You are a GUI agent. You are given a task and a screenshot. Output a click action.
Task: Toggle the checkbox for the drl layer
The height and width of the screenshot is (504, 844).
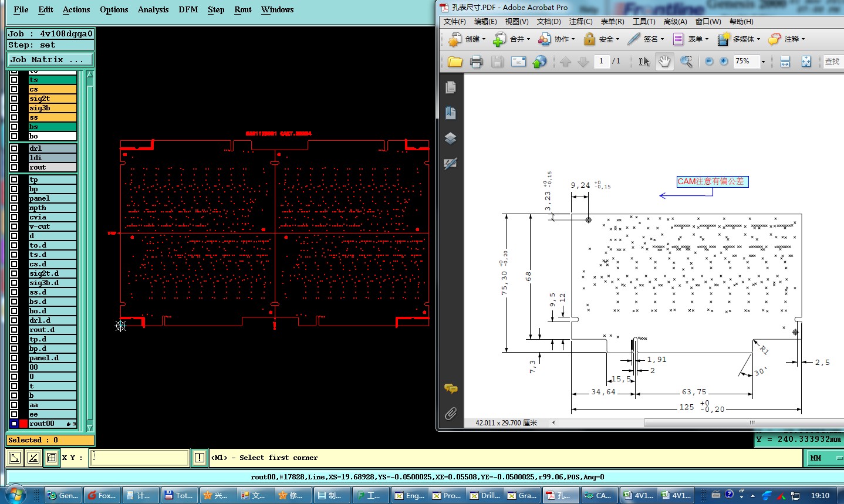[14, 148]
